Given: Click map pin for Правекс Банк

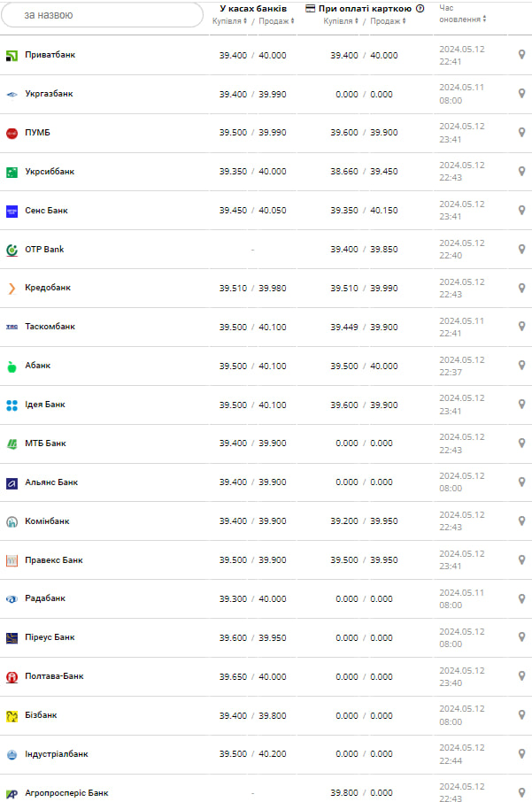Looking at the screenshot, I should [521, 559].
